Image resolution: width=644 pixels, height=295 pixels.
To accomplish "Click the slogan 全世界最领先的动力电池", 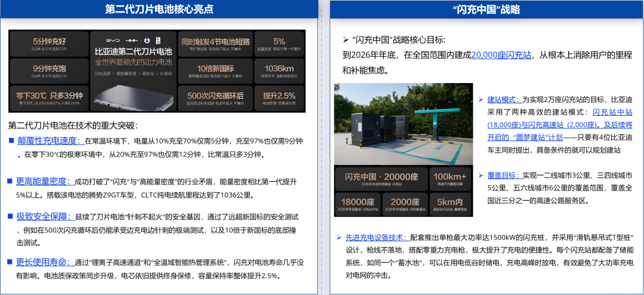I will [134, 62].
